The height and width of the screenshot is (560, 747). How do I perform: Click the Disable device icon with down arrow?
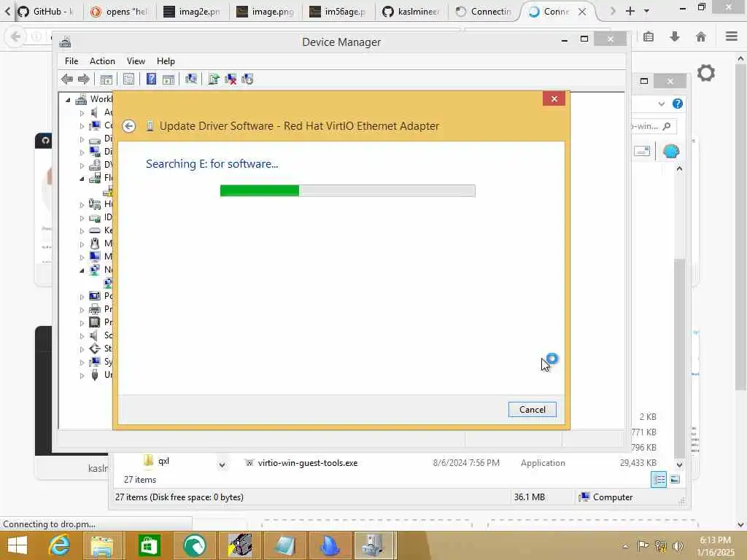click(247, 79)
